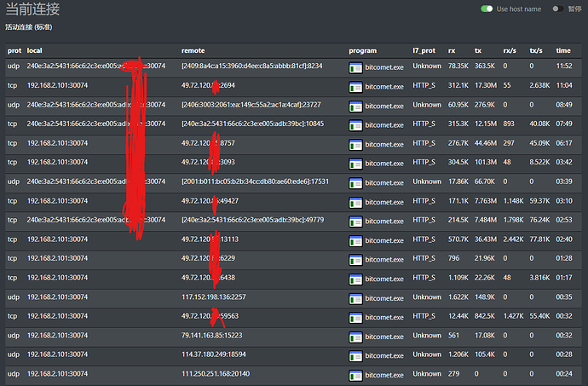Screen dimensions: 588x386
Task: Select remote address ending :17531
Action: (x=255, y=181)
